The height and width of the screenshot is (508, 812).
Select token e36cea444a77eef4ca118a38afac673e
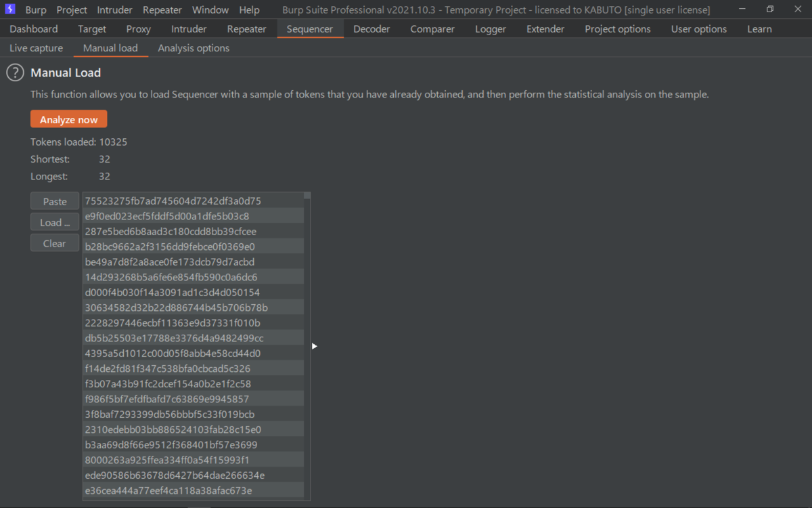click(194, 490)
